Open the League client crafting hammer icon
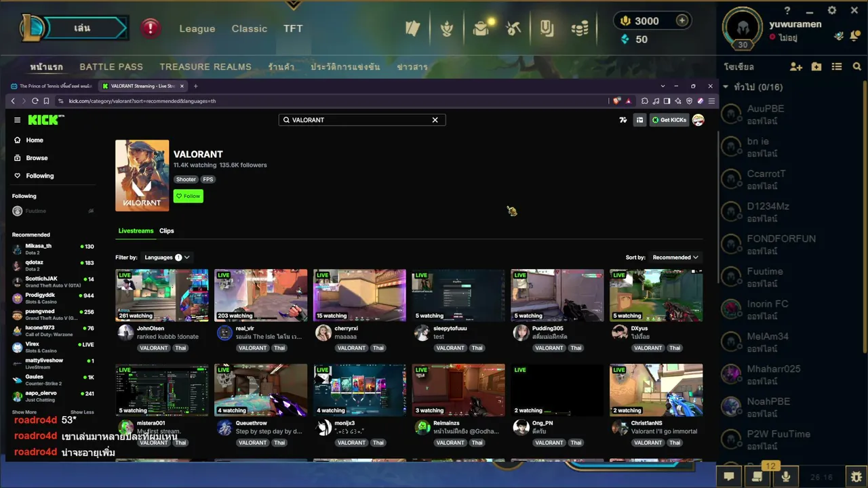Screen dimensions: 868x488 (x=513, y=28)
